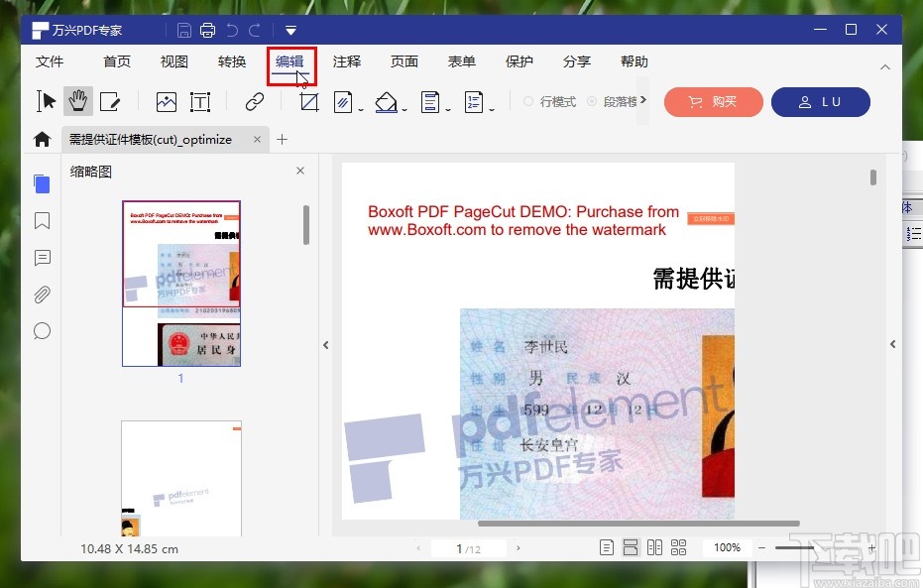
Task: Switch to the search panel in sidebar
Action: pos(42,331)
